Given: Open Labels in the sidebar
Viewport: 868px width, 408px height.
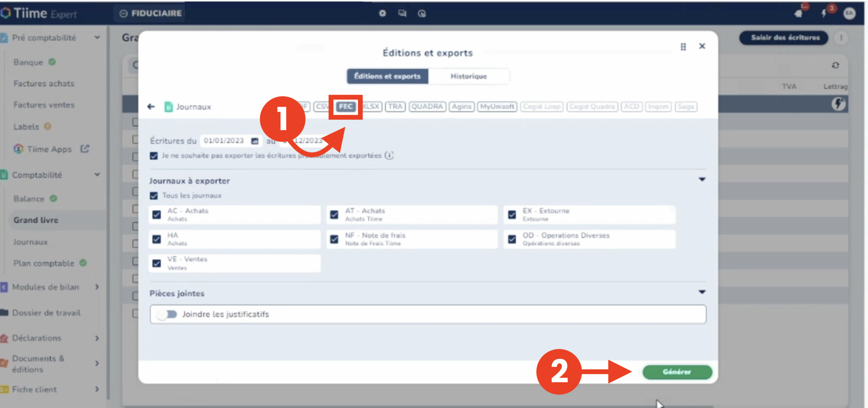Looking at the screenshot, I should point(26,127).
